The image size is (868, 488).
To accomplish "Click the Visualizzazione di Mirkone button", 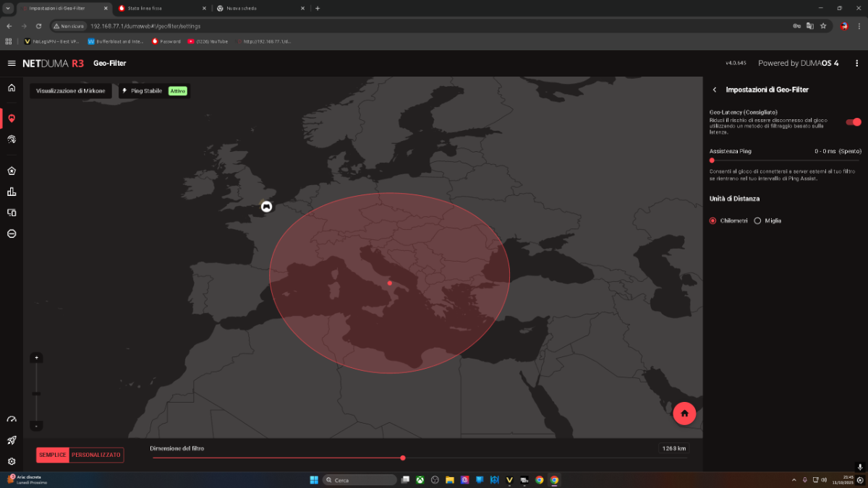I will (x=71, y=91).
